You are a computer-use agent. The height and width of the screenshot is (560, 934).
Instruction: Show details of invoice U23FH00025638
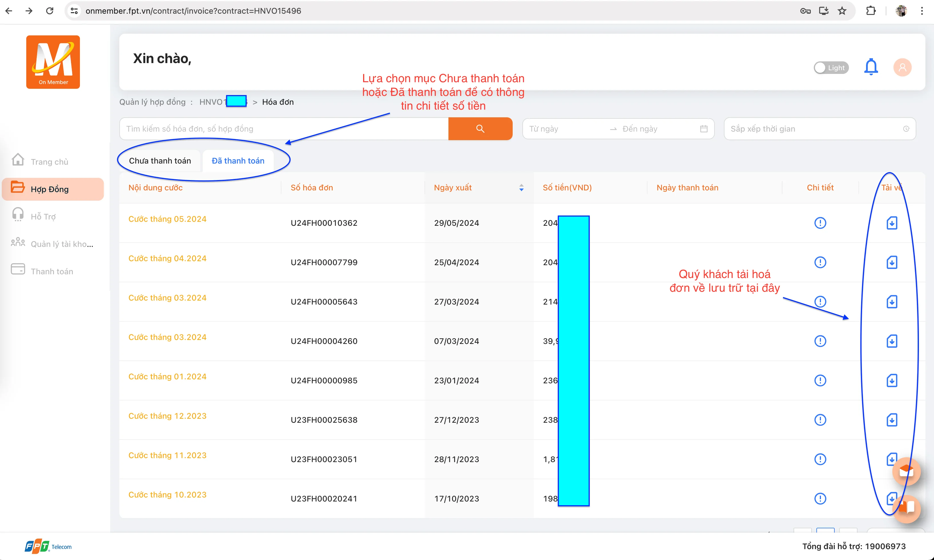point(820,420)
